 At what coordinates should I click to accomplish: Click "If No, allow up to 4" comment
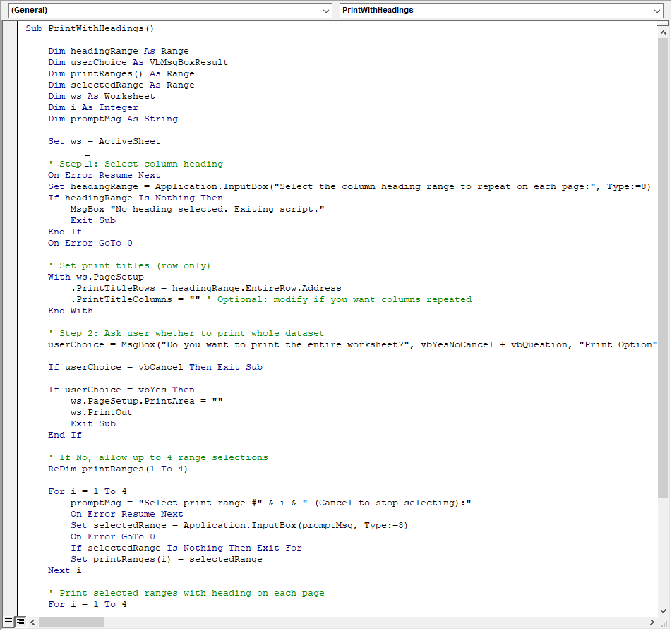tap(157, 457)
